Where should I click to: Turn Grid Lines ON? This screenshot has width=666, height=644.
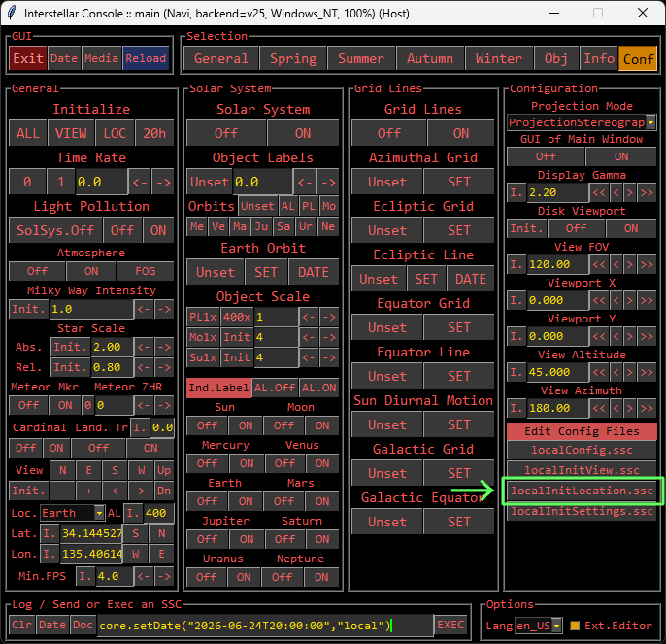point(461,133)
